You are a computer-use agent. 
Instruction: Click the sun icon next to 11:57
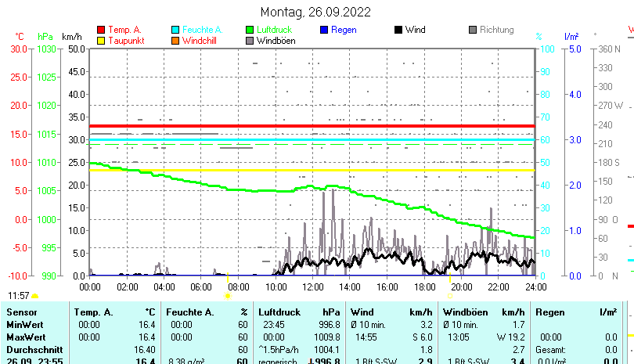point(35,296)
